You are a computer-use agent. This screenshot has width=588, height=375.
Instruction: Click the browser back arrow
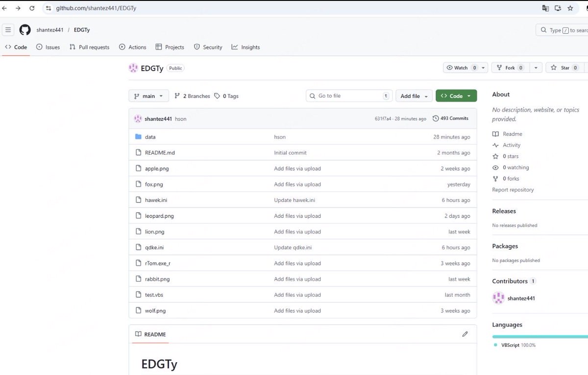pyautogui.click(x=4, y=8)
